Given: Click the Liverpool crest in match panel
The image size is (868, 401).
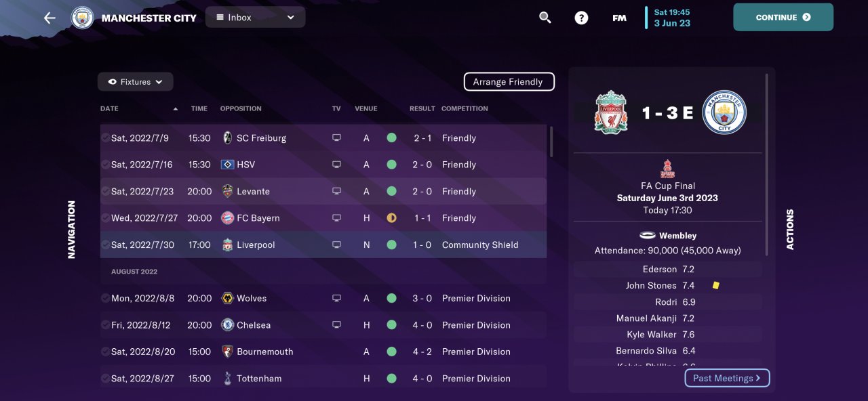Looking at the screenshot, I should (x=611, y=112).
